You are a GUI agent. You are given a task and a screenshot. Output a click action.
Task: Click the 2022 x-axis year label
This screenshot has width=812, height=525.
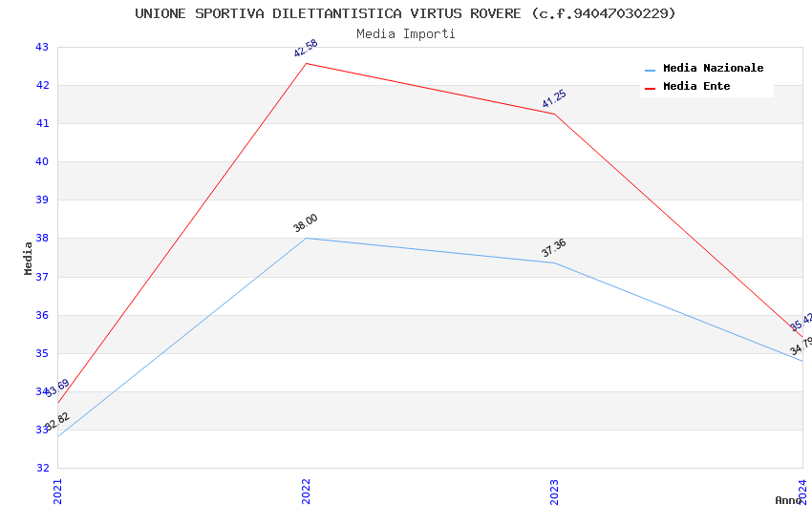click(306, 491)
